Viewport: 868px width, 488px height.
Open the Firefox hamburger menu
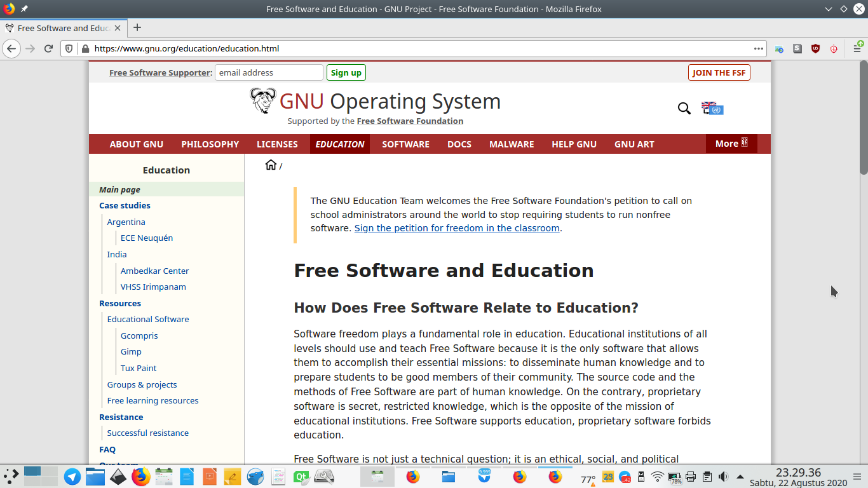[x=857, y=48]
